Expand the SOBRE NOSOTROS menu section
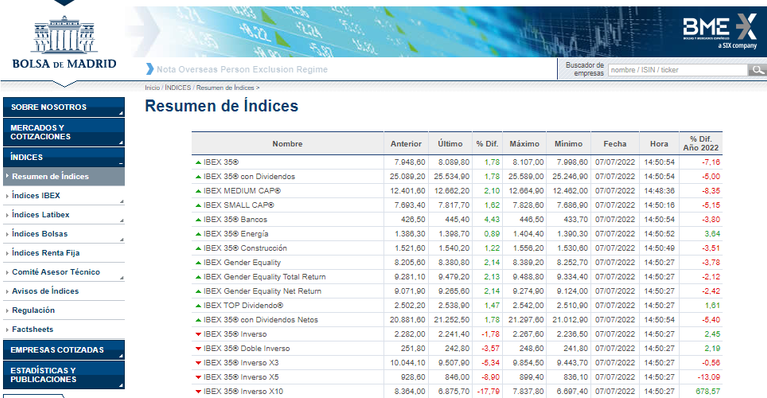Screen dimensions: 767x398 coord(64,107)
